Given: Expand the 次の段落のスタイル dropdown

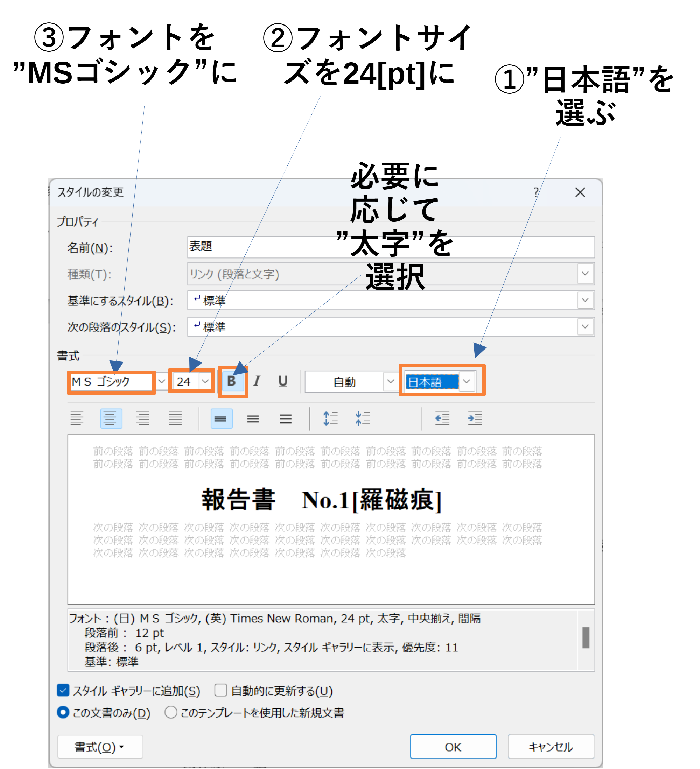Looking at the screenshot, I should 586,327.
